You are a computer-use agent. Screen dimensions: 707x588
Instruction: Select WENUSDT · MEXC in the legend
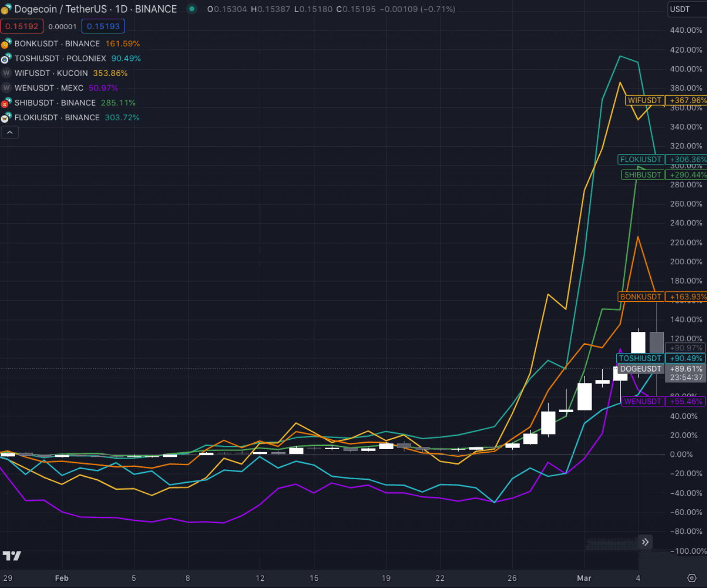[49, 88]
